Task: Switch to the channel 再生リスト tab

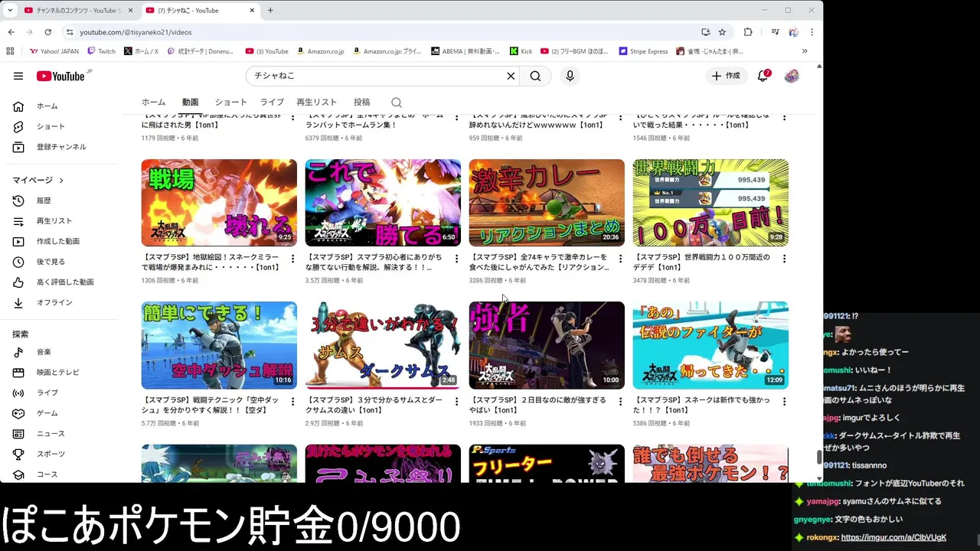Action: pos(317,102)
